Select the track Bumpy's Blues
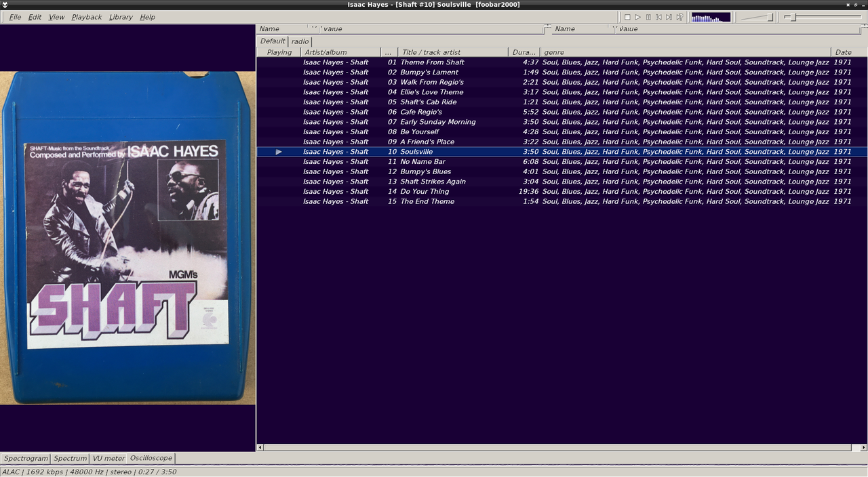The width and height of the screenshot is (868, 477). [x=562, y=171]
